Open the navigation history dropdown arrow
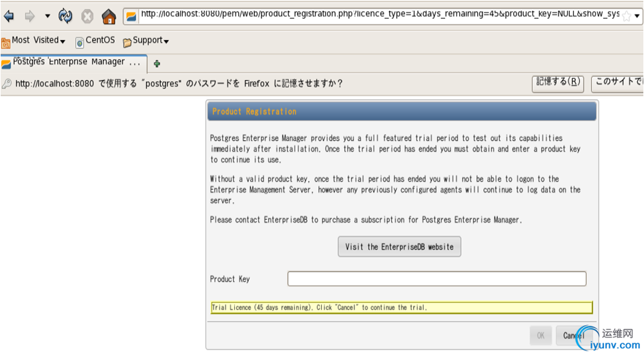 click(x=47, y=17)
